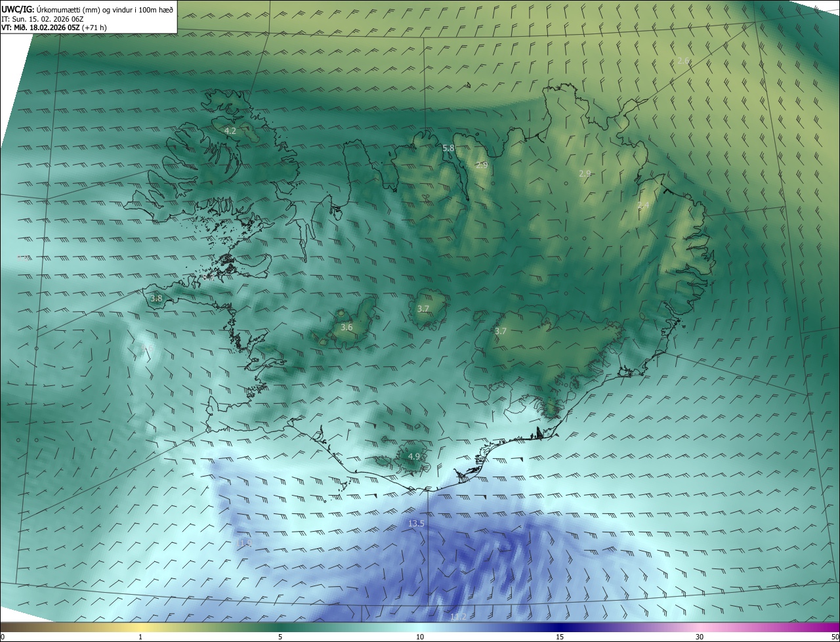Image resolution: width=840 pixels, height=642 pixels.
Task: Click the 11.9 value southwest of Iceland
Action: (x=244, y=544)
